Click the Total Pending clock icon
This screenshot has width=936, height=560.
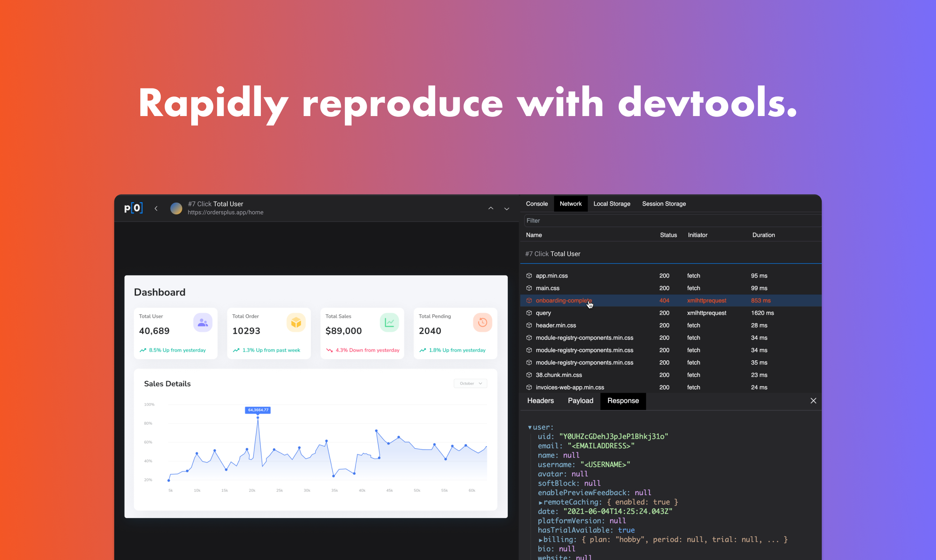click(x=482, y=322)
